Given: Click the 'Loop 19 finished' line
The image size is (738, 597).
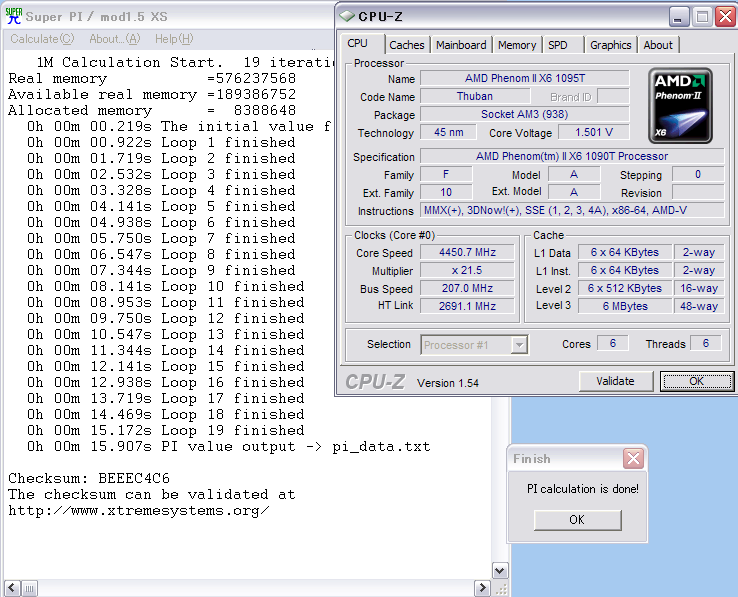Looking at the screenshot, I should click(166, 430).
